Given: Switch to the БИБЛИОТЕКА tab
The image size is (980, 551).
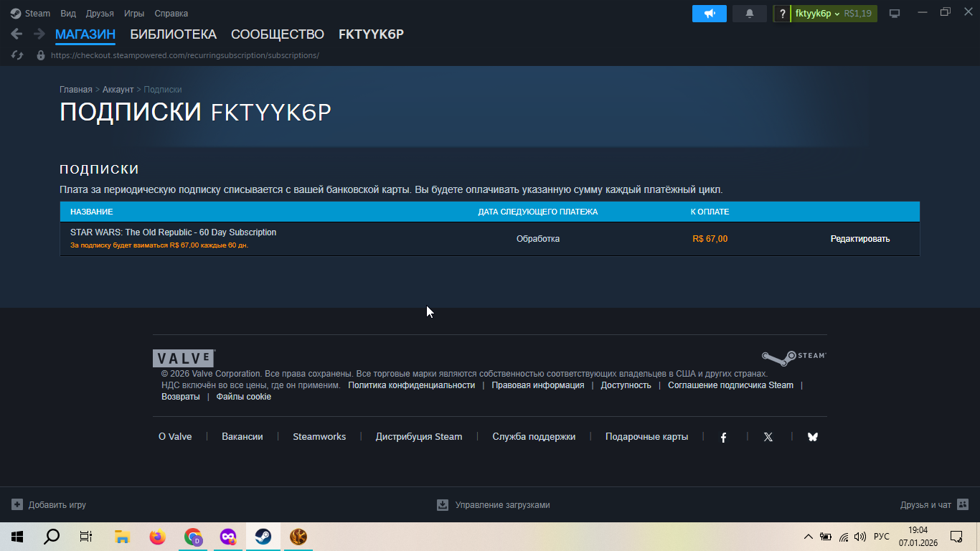Looking at the screenshot, I should click(173, 34).
